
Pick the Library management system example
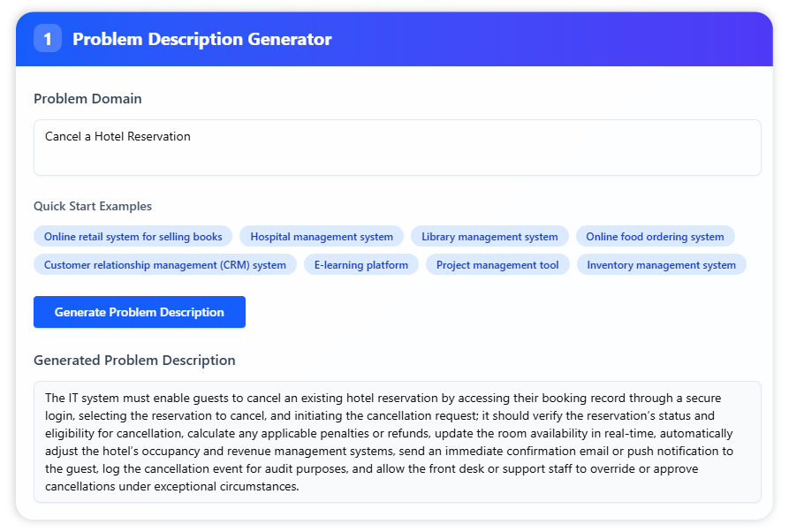tap(489, 237)
